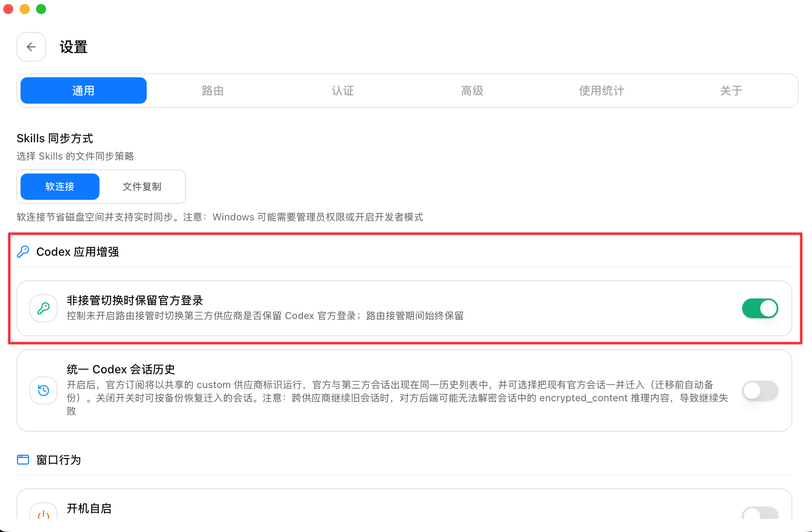Screen dimensions: 812x532
Task: Open the 通用 tab
Action: [x=83, y=90]
